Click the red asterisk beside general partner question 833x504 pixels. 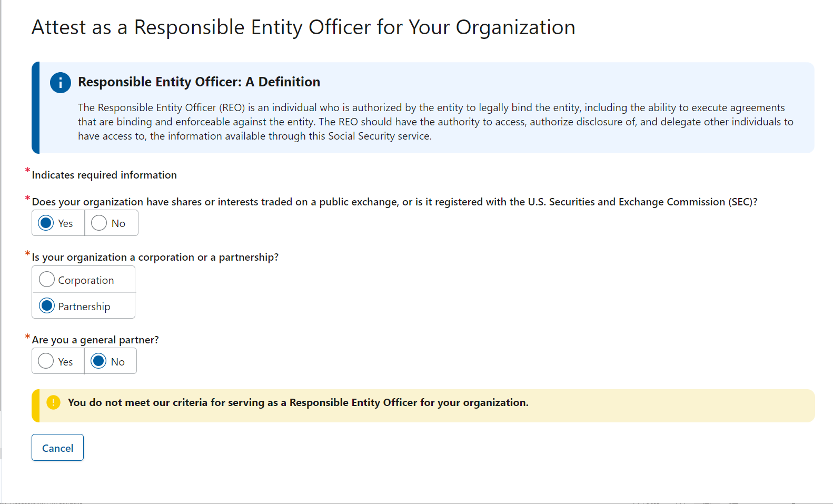point(27,336)
